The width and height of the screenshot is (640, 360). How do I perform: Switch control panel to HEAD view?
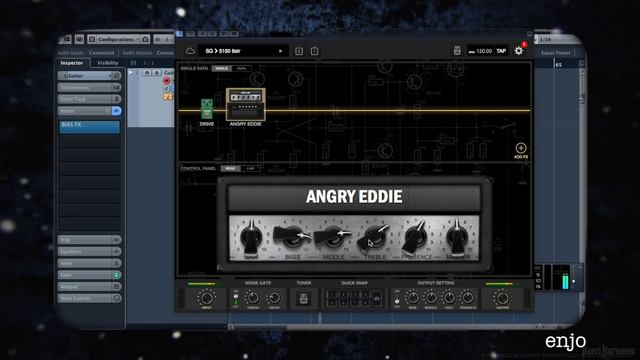click(230, 168)
